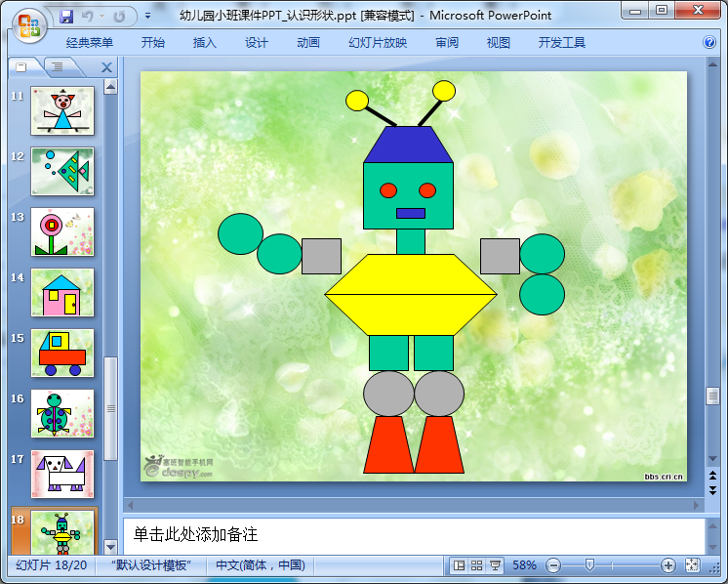Select slide 18 robot thumbnail
Viewport: 728px width, 584px height.
(62, 532)
